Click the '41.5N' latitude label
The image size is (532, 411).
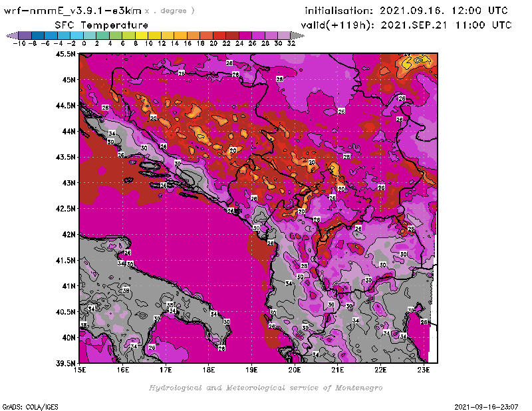pyautogui.click(x=65, y=260)
